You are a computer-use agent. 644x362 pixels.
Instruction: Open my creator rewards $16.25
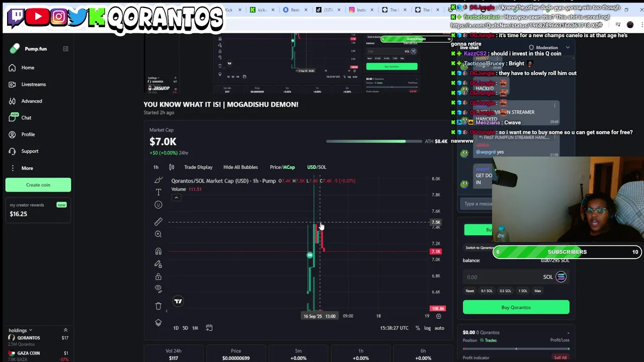38,210
